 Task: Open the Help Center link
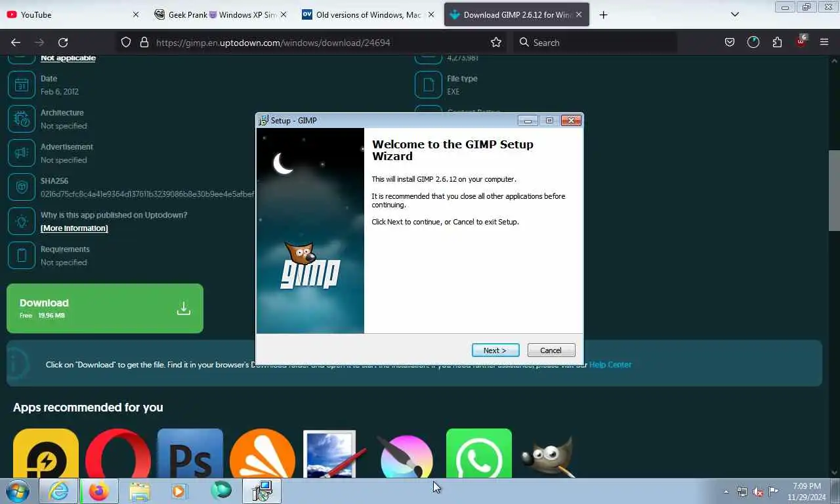tap(610, 365)
